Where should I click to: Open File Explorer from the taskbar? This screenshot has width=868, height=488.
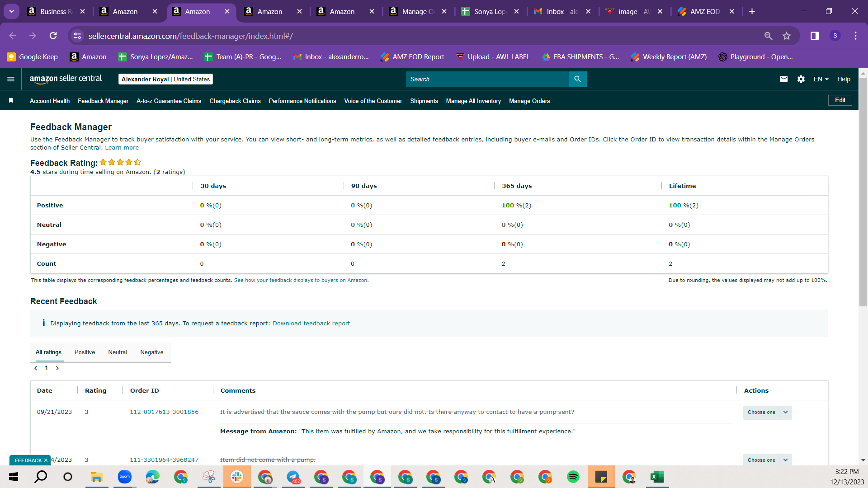(x=97, y=477)
